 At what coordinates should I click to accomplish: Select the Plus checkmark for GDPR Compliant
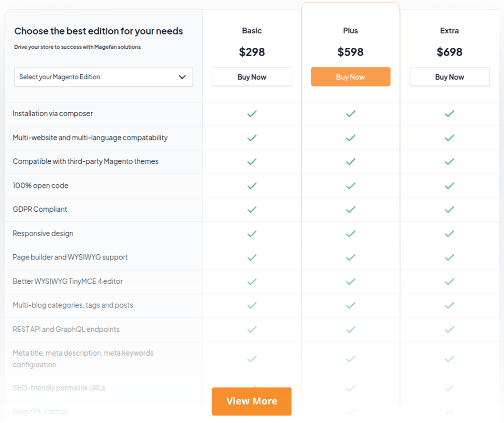coord(350,210)
